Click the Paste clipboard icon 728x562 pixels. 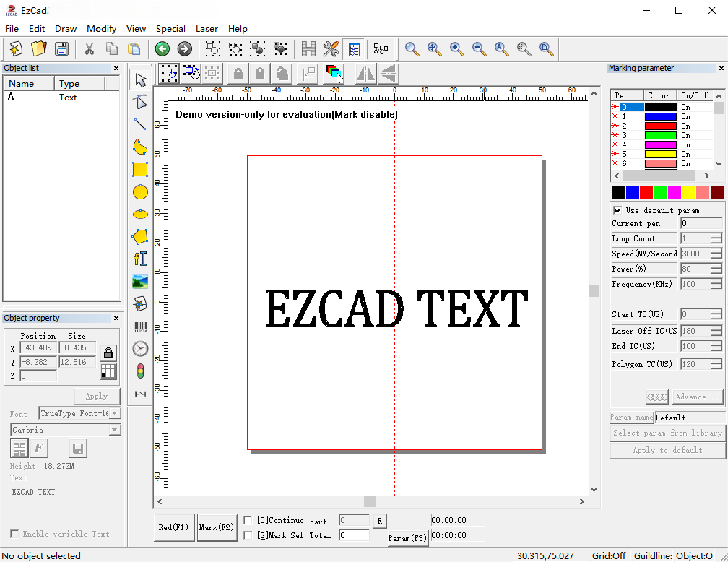(134, 49)
